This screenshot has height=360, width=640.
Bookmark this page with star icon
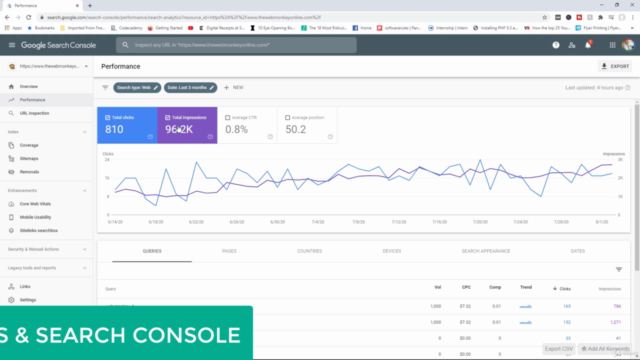[x=544, y=17]
